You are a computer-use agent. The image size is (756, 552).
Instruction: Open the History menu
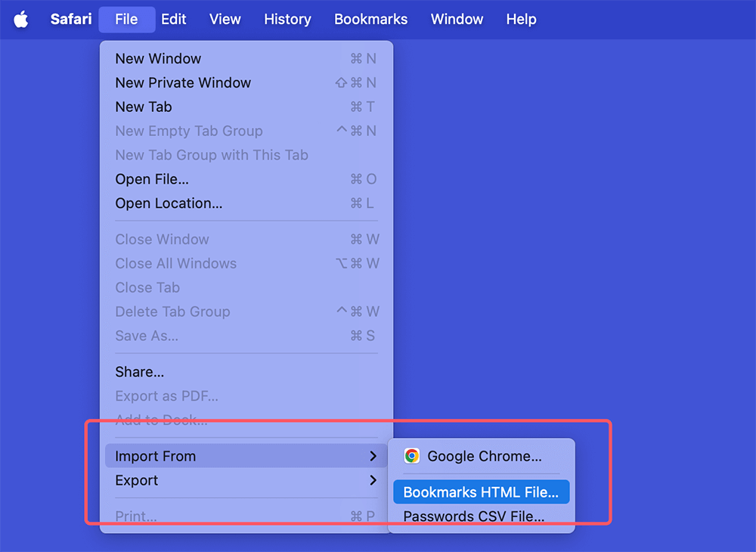[287, 19]
